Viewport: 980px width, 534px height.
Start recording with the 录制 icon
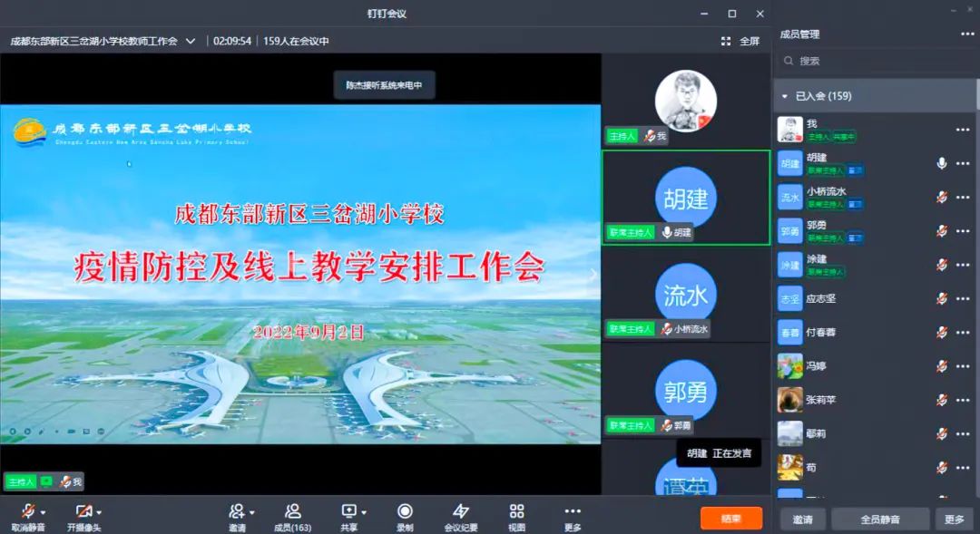click(405, 511)
